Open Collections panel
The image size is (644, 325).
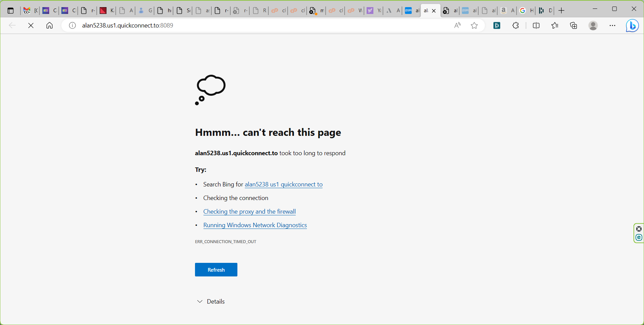(x=573, y=25)
